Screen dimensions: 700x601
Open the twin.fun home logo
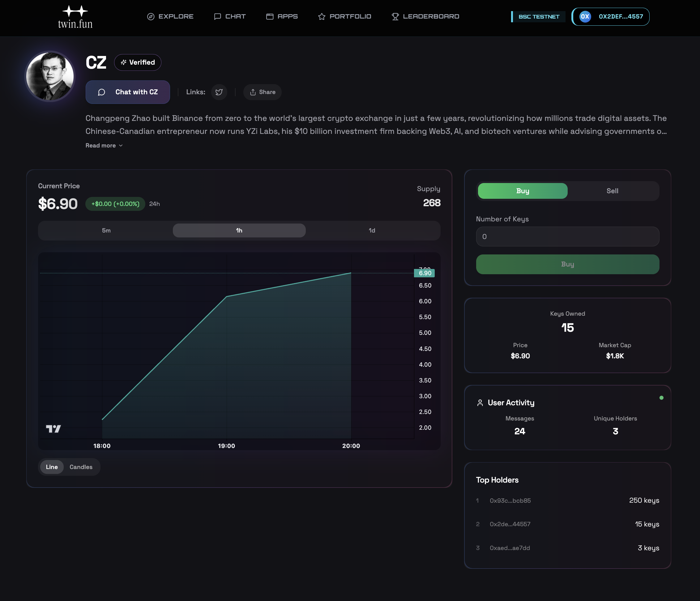(75, 16)
